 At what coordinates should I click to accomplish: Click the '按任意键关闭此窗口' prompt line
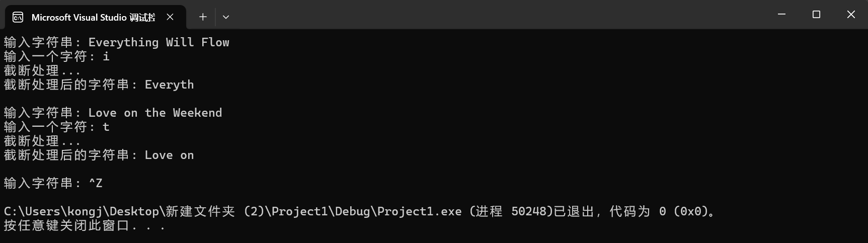(x=85, y=225)
